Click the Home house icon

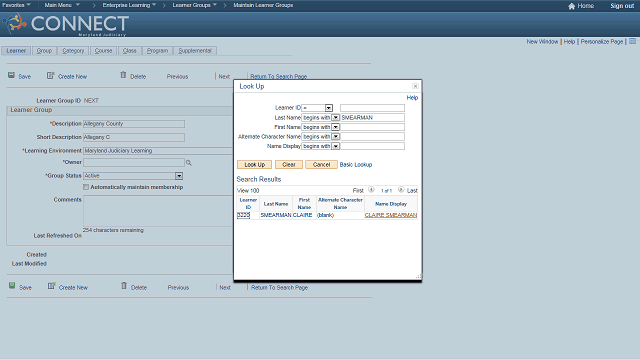coord(571,6)
